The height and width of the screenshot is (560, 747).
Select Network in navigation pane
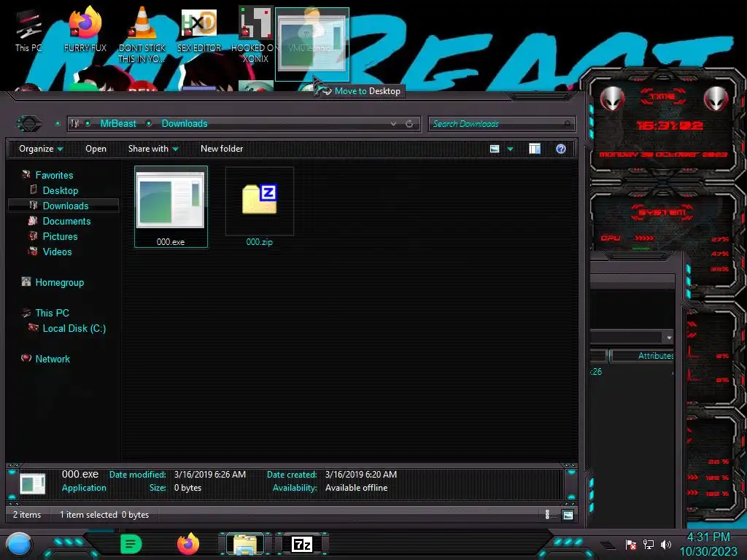pyautogui.click(x=53, y=359)
